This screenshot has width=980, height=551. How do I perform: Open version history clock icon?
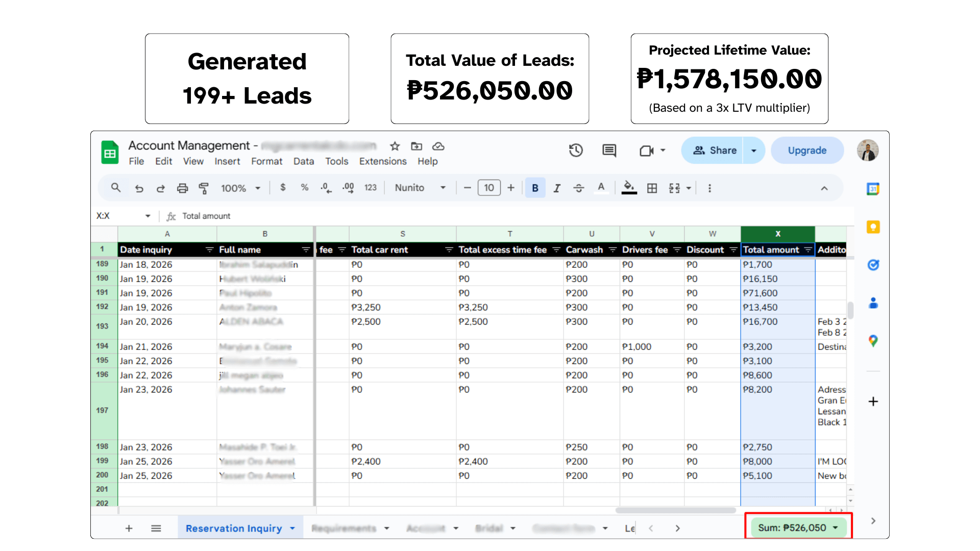576,151
